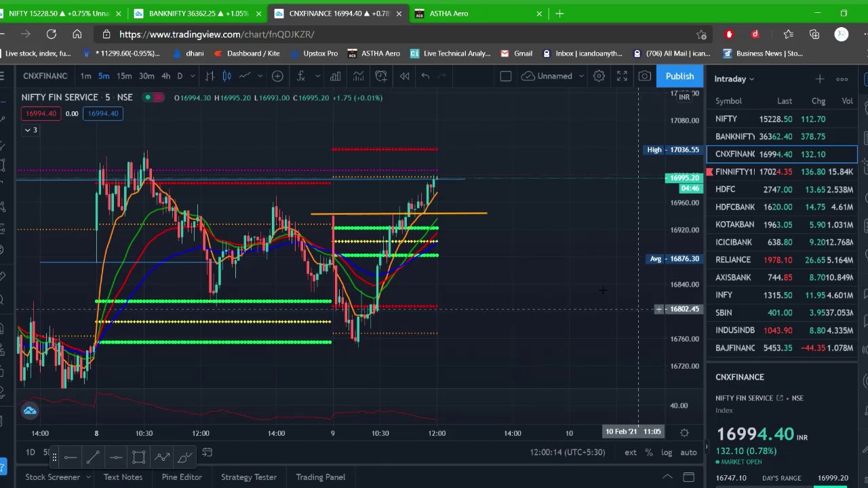Open the Trading Panel tab
Image resolution: width=868 pixels, height=488 pixels.
320,477
